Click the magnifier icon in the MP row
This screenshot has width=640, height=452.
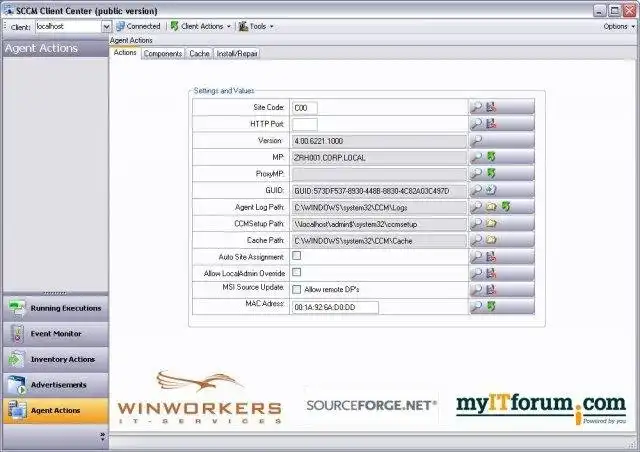point(476,157)
